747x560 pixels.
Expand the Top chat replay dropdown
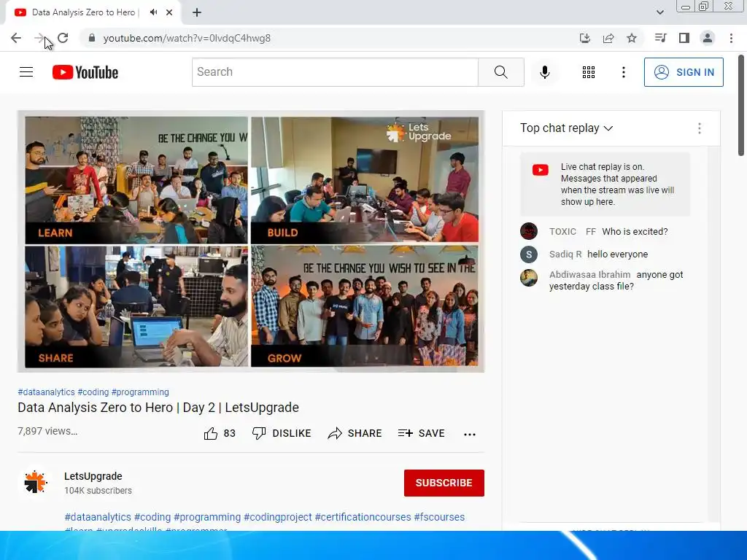[566, 128]
